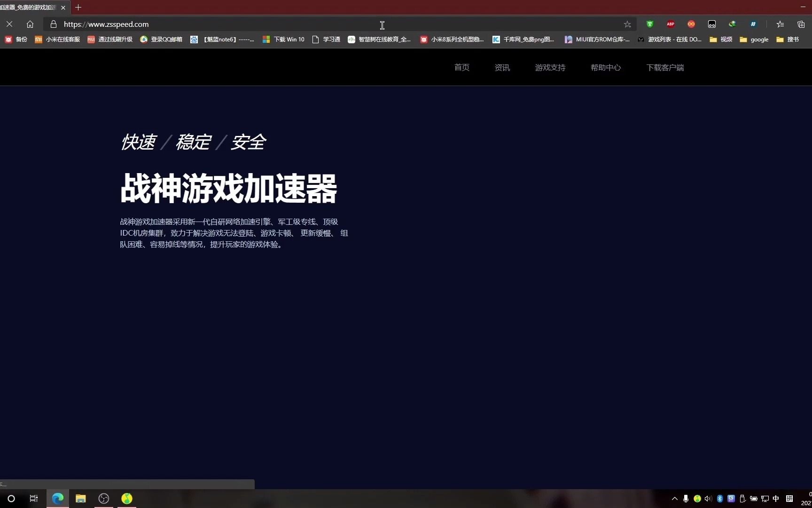The width and height of the screenshot is (812, 508).
Task: Click the safely remove USB tray icon
Action: pos(742,499)
